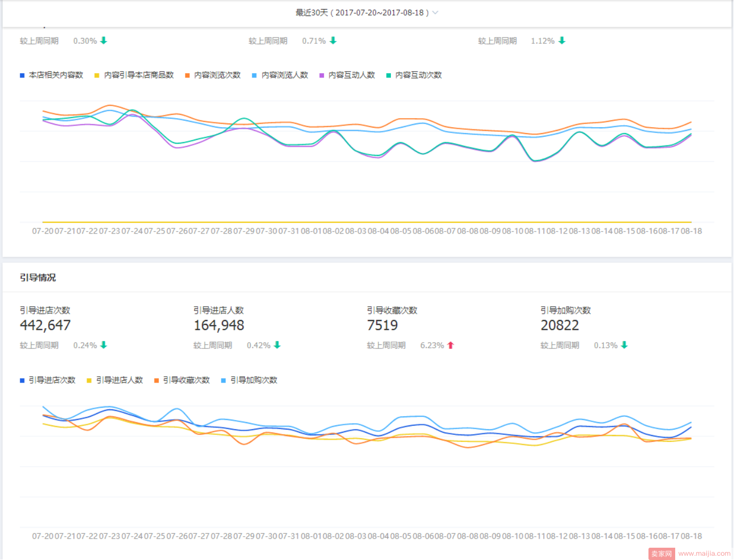Click green down arrow beside 0.71%

333,41
